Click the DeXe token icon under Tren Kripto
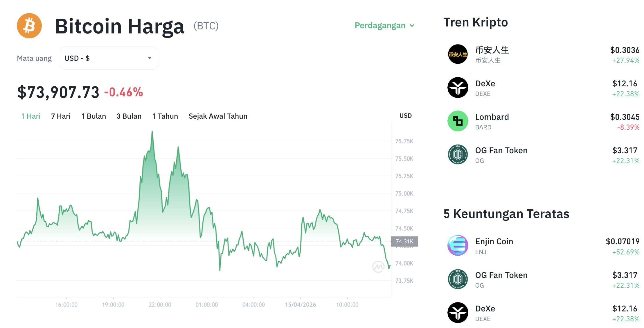This screenshot has height=328, width=644. point(458,88)
